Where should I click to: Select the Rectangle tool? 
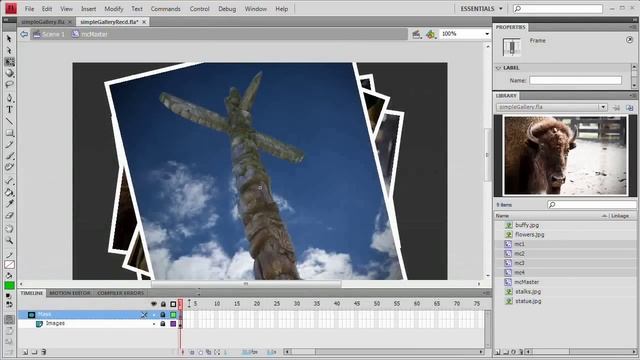(9, 133)
